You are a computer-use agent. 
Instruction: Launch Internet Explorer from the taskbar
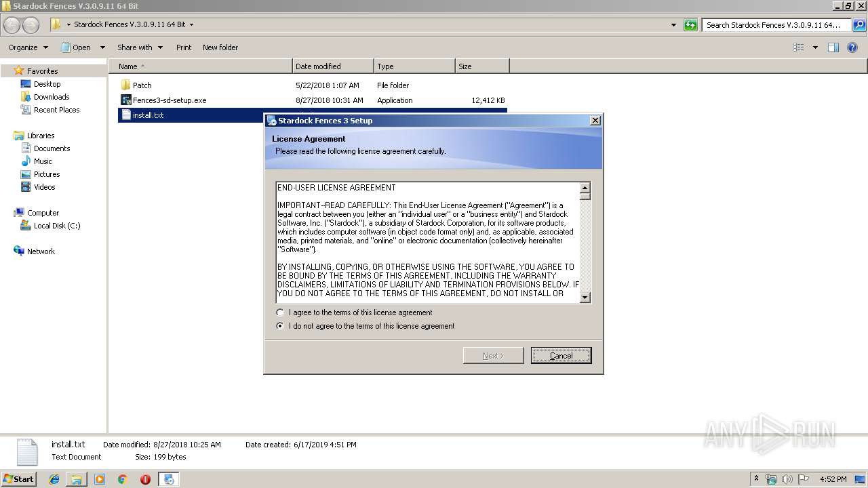click(x=55, y=479)
